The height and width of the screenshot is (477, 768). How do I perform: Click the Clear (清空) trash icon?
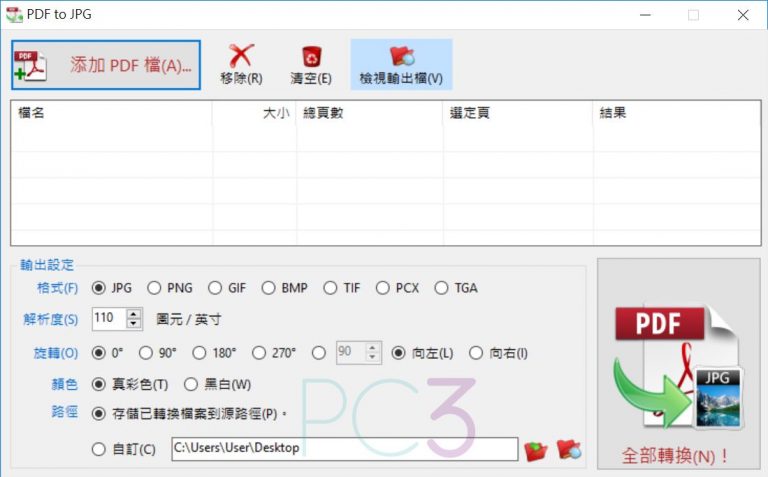pos(311,57)
